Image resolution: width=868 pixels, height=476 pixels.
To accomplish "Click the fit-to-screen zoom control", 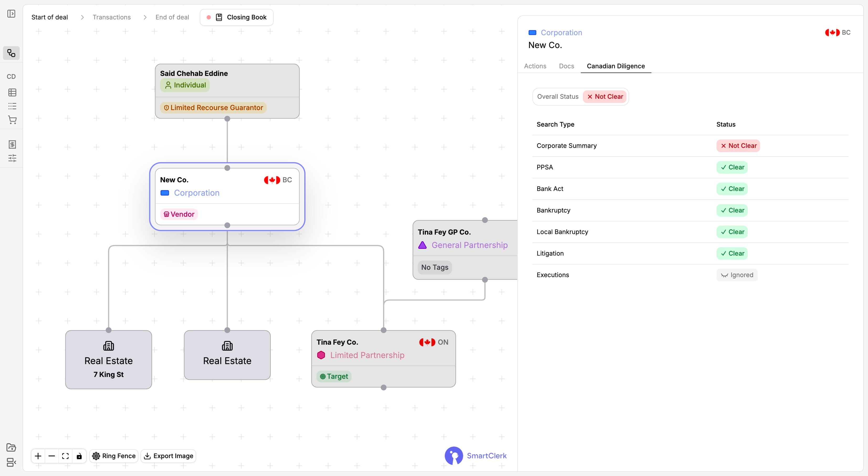I will [x=65, y=456].
